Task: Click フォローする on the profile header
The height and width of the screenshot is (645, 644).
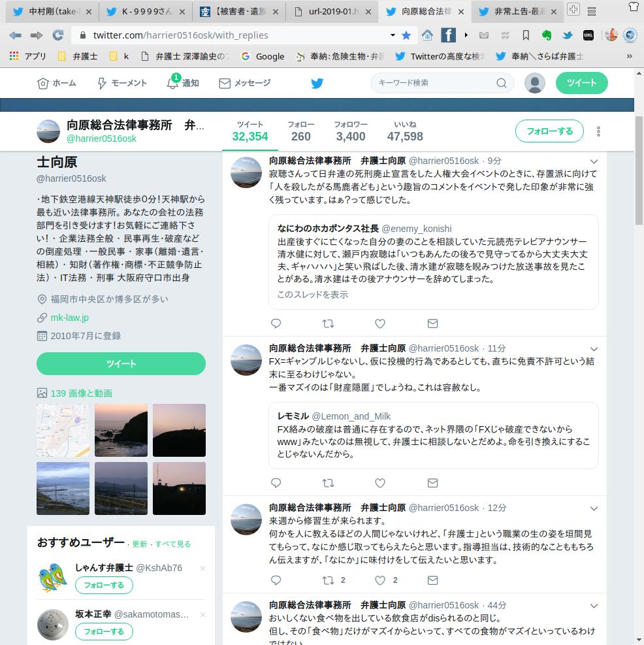Action: tap(549, 131)
